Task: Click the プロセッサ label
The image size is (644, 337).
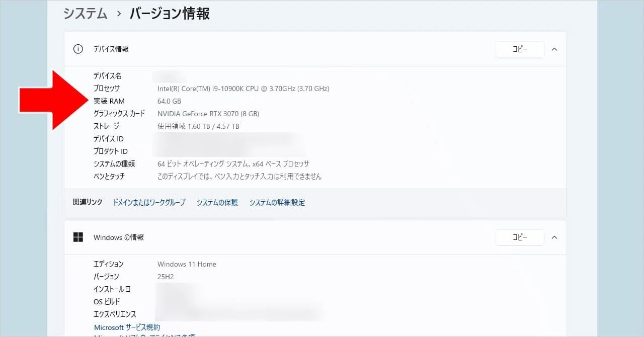Action: click(x=107, y=89)
